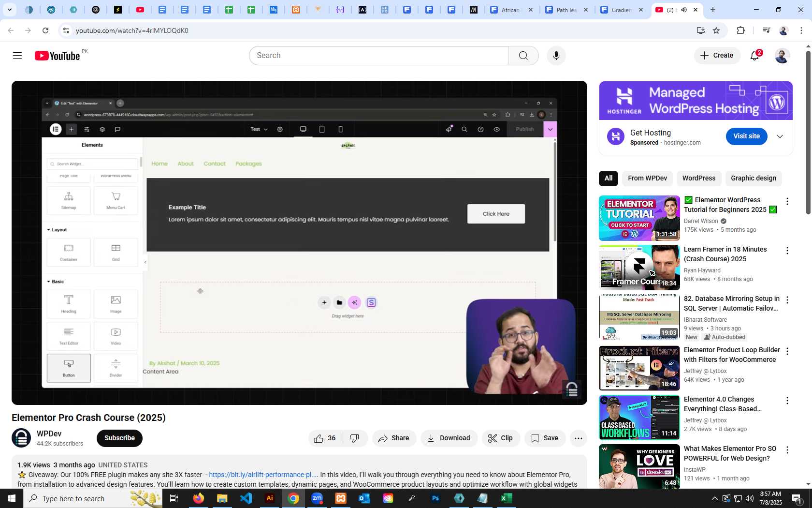Viewport: 812px width, 508px height.
Task: Open options for Learn Framer video
Action: 787,251
